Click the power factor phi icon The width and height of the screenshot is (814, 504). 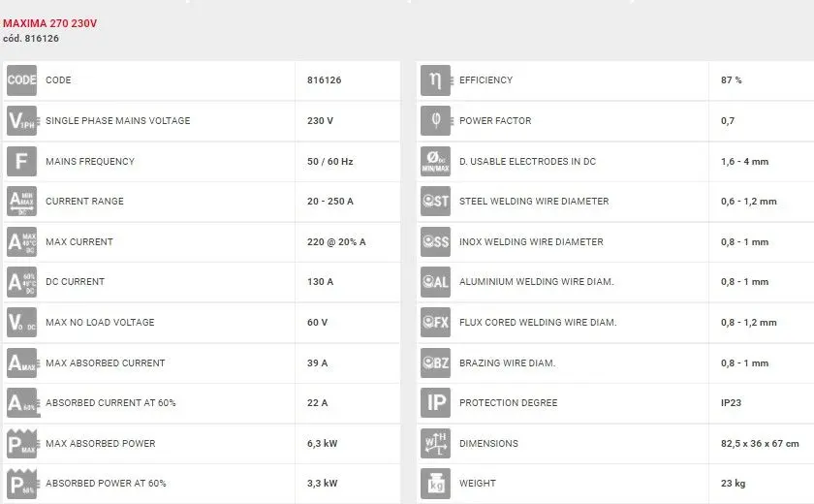pyautogui.click(x=435, y=121)
